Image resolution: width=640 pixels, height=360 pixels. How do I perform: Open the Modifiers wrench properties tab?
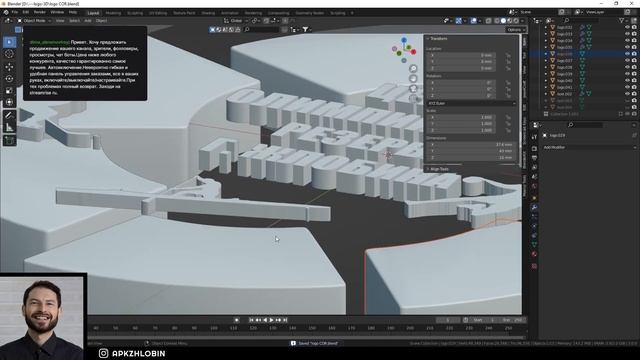tap(534, 207)
